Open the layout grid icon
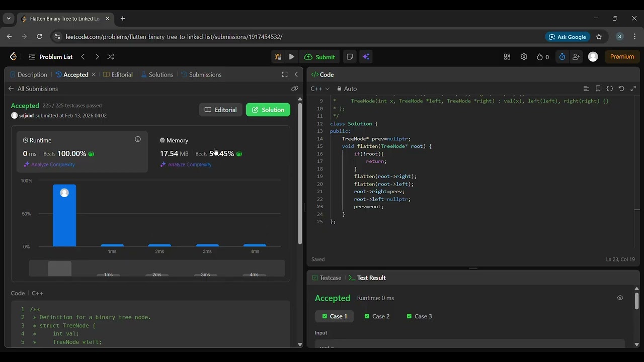Image resolution: width=644 pixels, height=362 pixels. (x=507, y=57)
